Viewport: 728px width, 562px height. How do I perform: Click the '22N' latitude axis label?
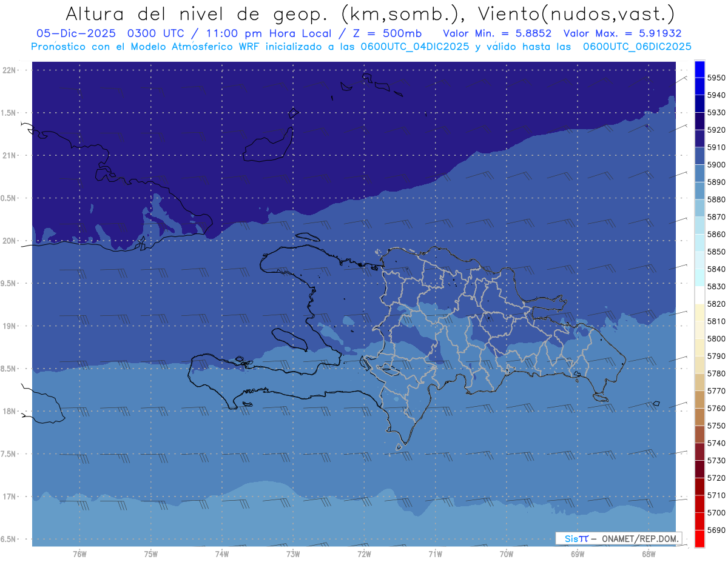[10, 70]
